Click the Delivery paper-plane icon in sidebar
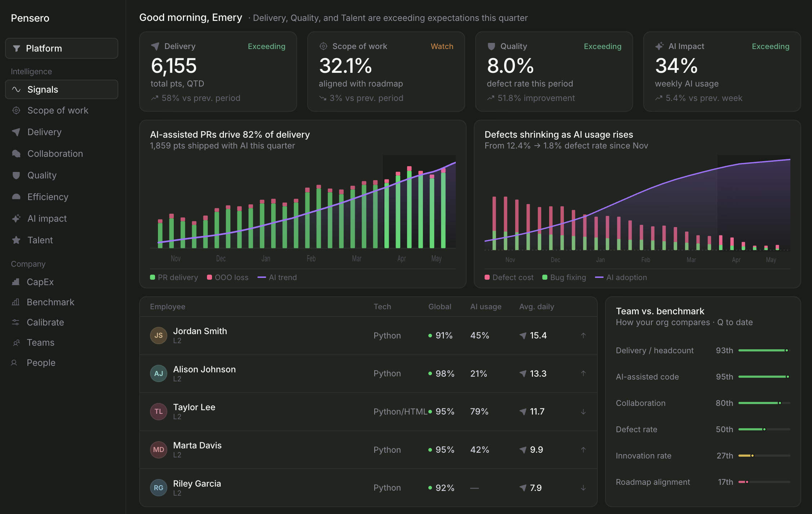 point(16,132)
